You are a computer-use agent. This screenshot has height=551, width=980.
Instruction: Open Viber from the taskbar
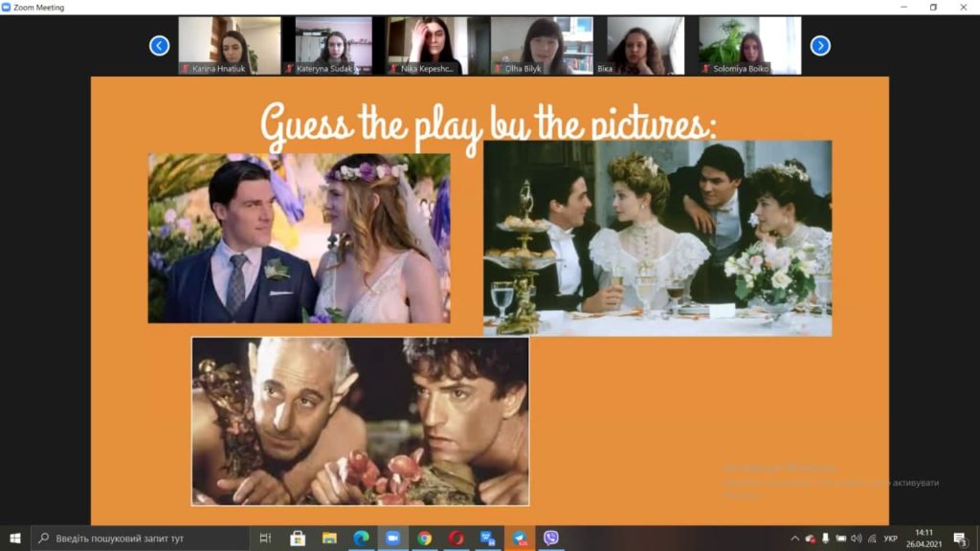pos(550,538)
